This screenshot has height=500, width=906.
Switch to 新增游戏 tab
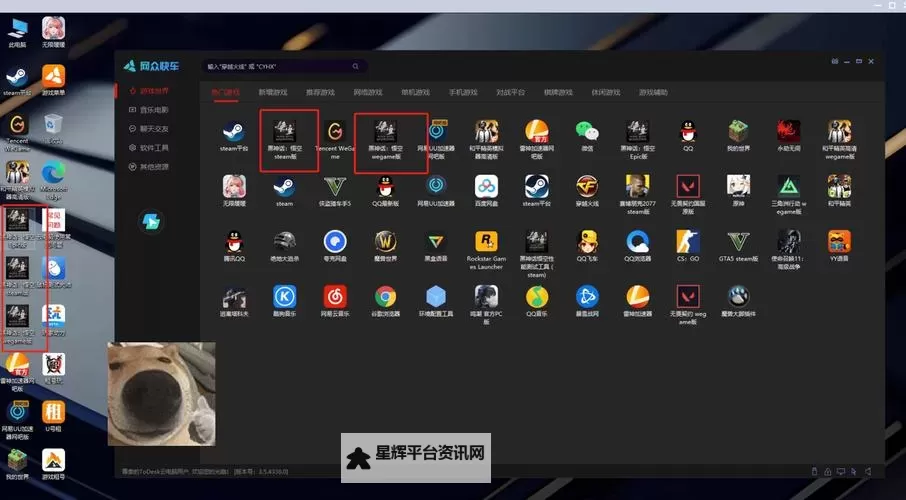tap(273, 92)
